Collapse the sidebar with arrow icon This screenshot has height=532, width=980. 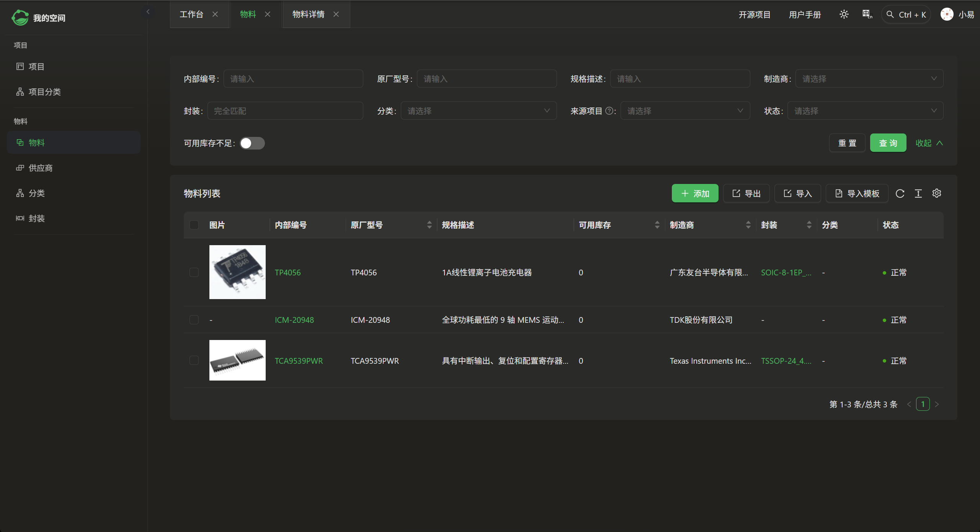coord(148,12)
